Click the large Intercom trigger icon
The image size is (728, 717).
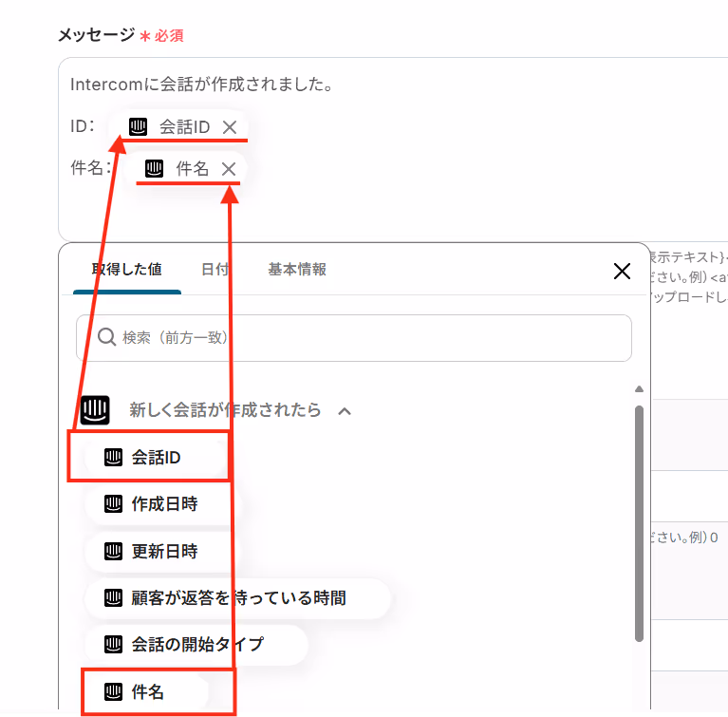[x=95, y=410]
